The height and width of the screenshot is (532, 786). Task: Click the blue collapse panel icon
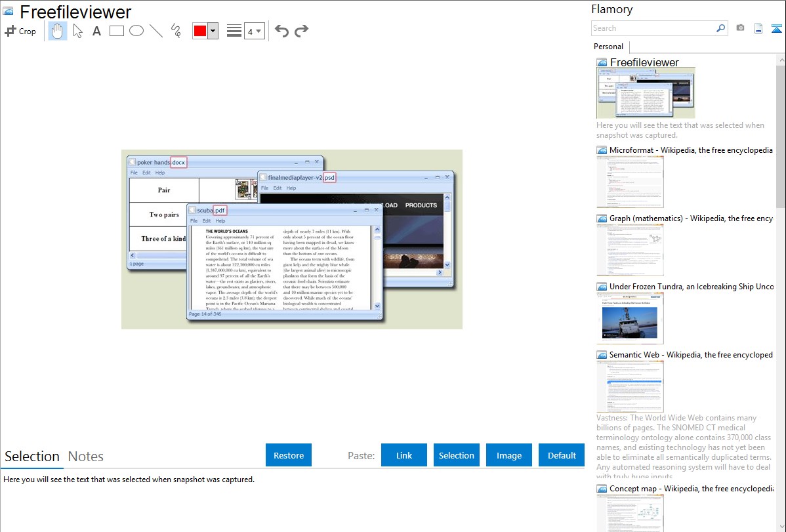pyautogui.click(x=776, y=28)
